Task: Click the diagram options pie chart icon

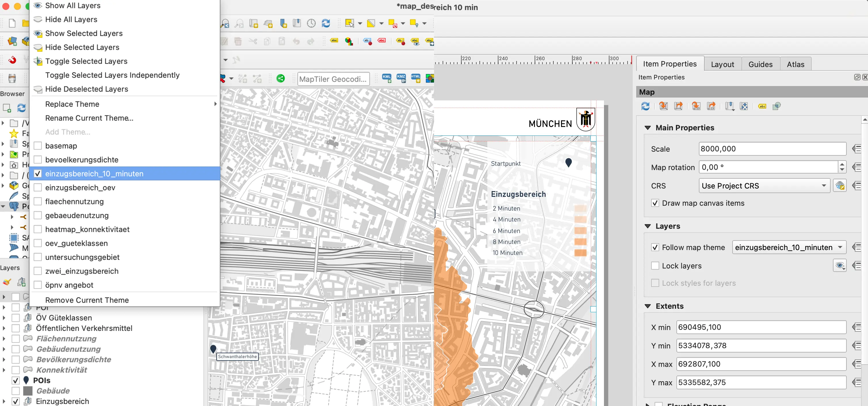Action: pos(349,41)
